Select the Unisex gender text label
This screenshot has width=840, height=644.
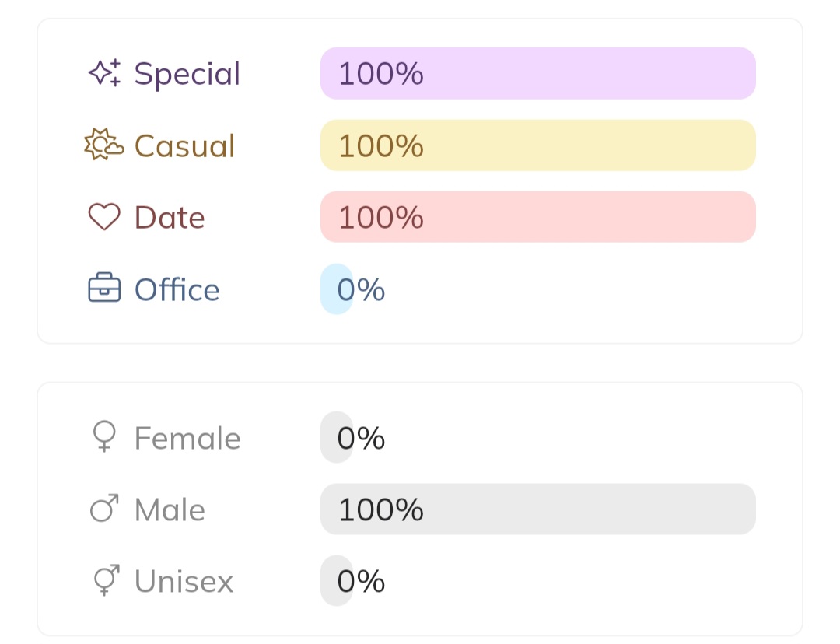click(x=184, y=582)
